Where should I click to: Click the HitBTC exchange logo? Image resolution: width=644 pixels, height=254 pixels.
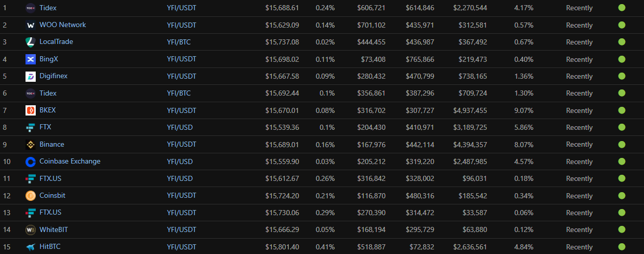click(31, 247)
